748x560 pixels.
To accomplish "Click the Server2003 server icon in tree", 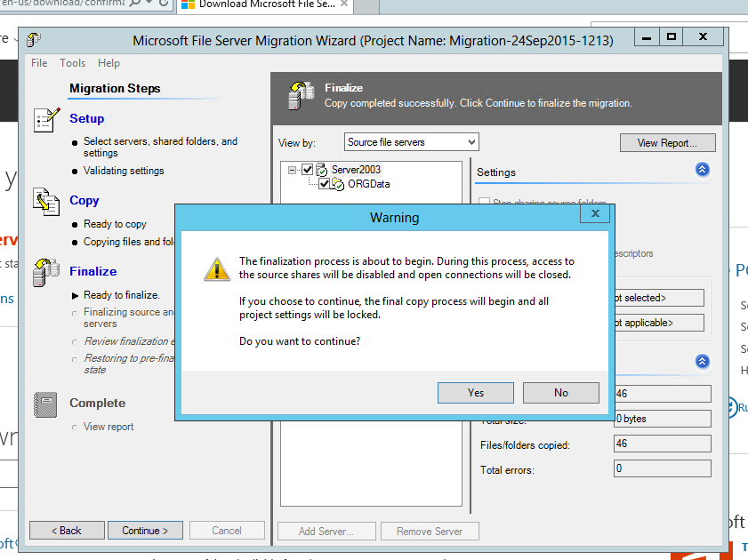I will point(322,170).
